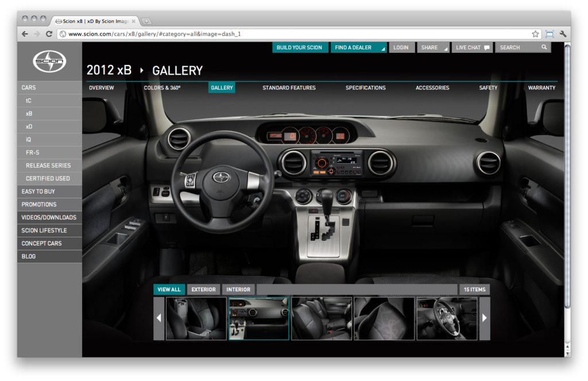Select View All gallery filter
The height and width of the screenshot is (381, 588).
[x=169, y=290]
